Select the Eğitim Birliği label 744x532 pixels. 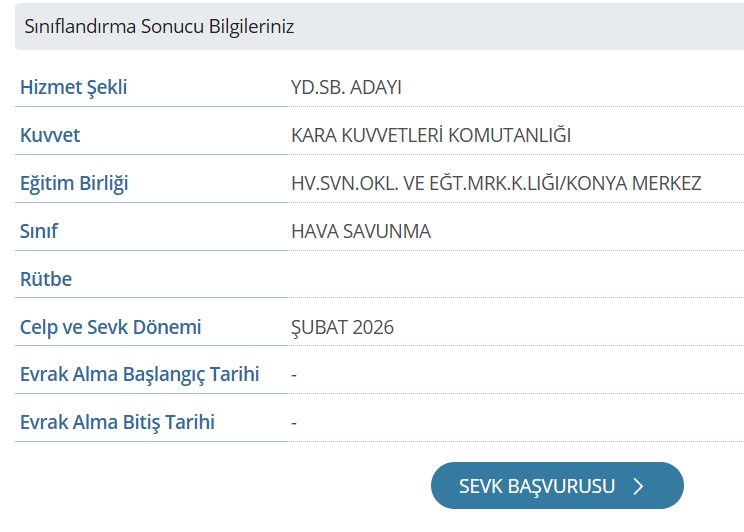coord(74,183)
